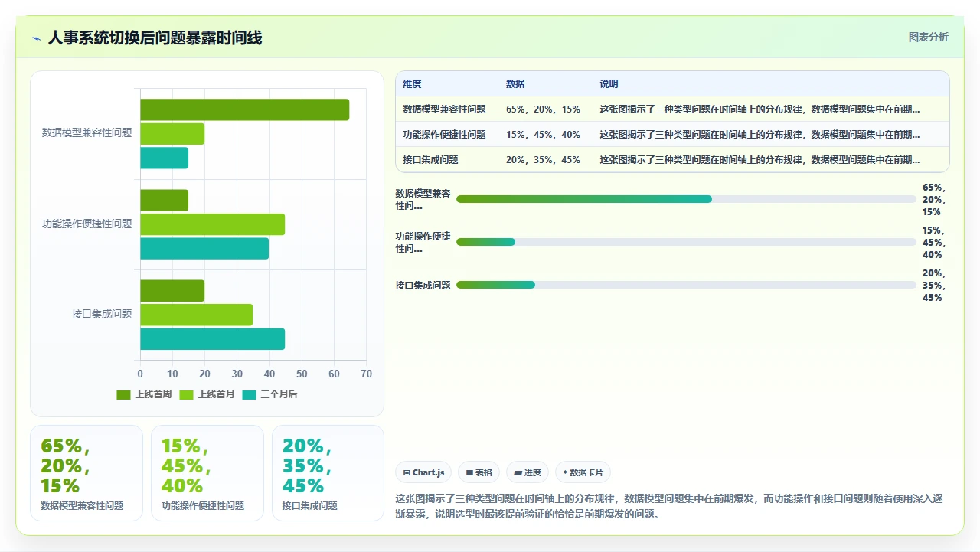Select the 进度 tag chip

pos(528,472)
